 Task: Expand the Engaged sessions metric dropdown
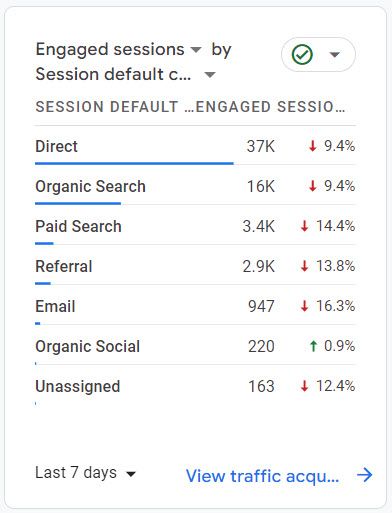click(196, 50)
